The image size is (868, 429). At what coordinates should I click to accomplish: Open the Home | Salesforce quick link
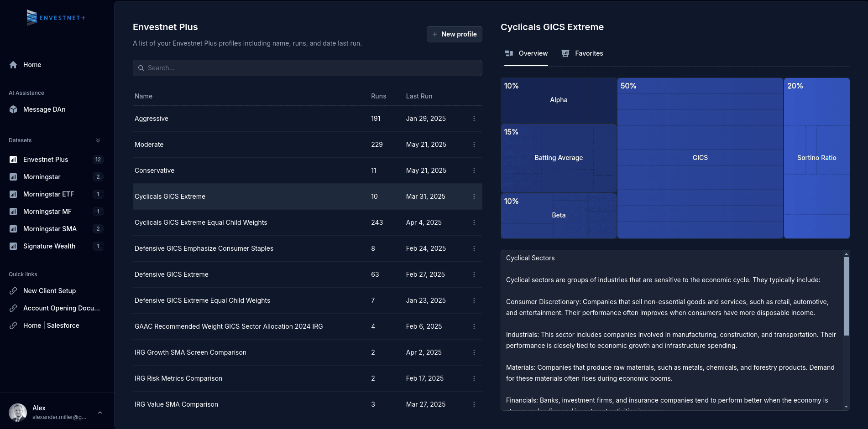pyautogui.click(x=51, y=326)
